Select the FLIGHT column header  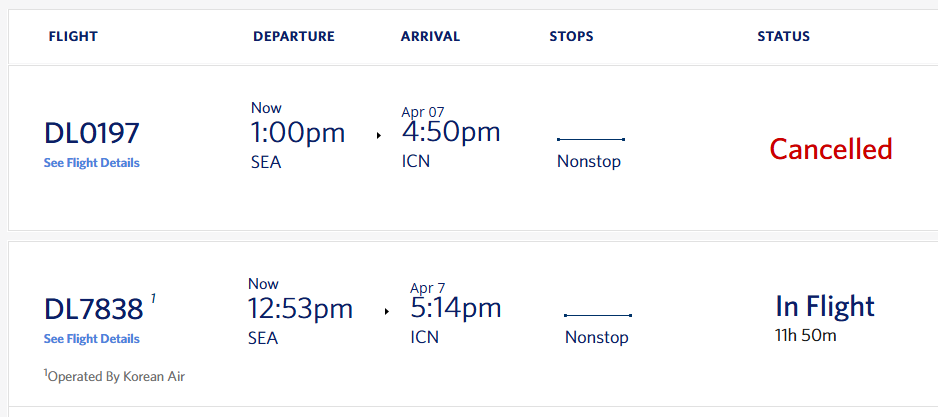pos(73,37)
